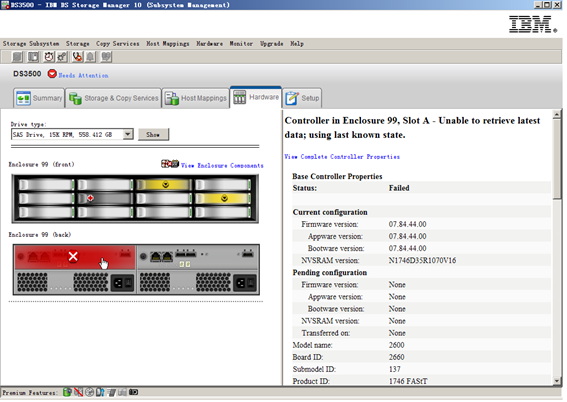
Task: Open View Enclosure Components link
Action: [x=222, y=166]
